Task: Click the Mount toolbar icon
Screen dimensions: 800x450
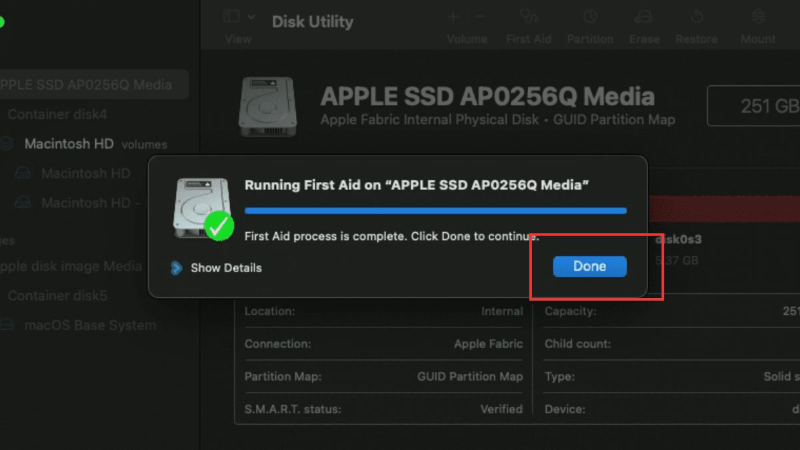Action: point(758,17)
